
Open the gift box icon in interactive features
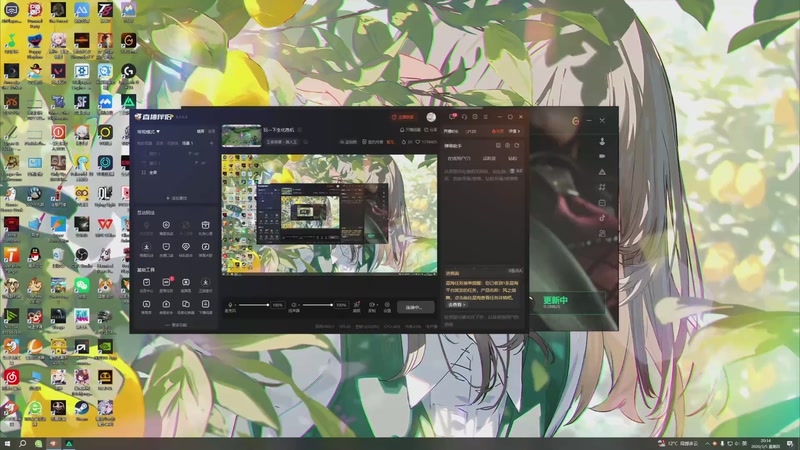click(x=205, y=226)
